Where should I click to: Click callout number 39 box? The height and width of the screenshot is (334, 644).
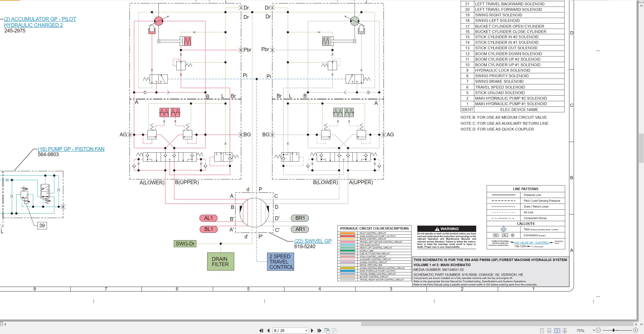coord(42,226)
